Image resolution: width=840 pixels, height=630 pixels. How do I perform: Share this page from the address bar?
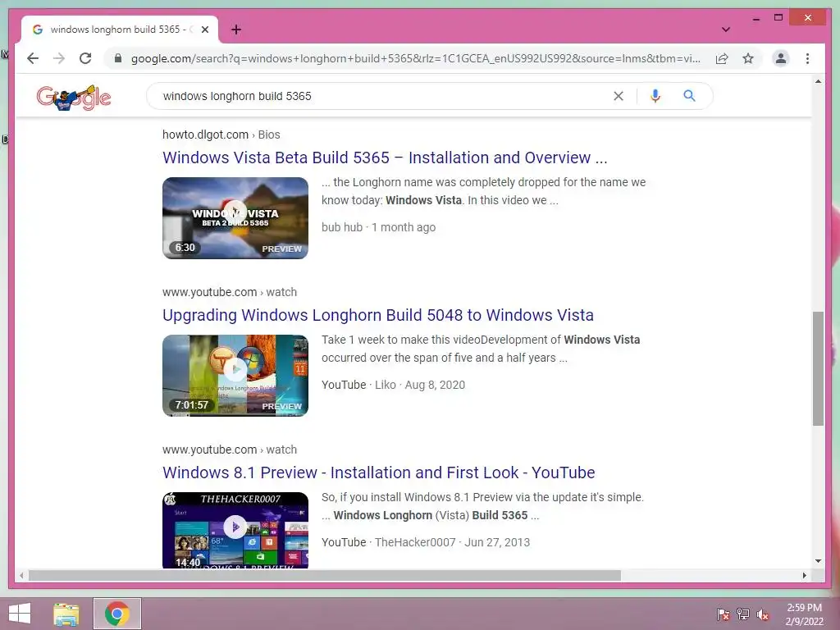click(722, 58)
